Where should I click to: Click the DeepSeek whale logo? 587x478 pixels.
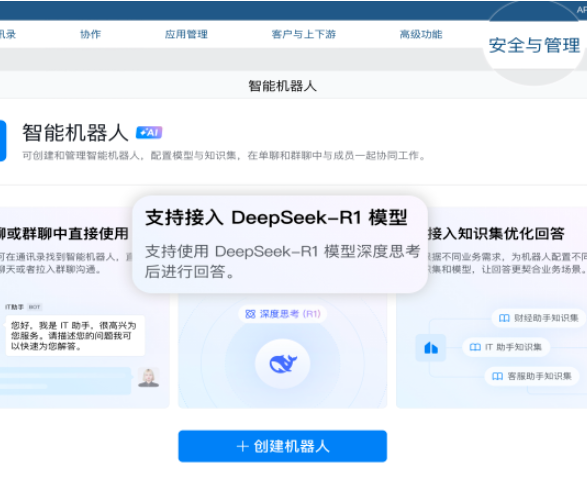(x=283, y=363)
